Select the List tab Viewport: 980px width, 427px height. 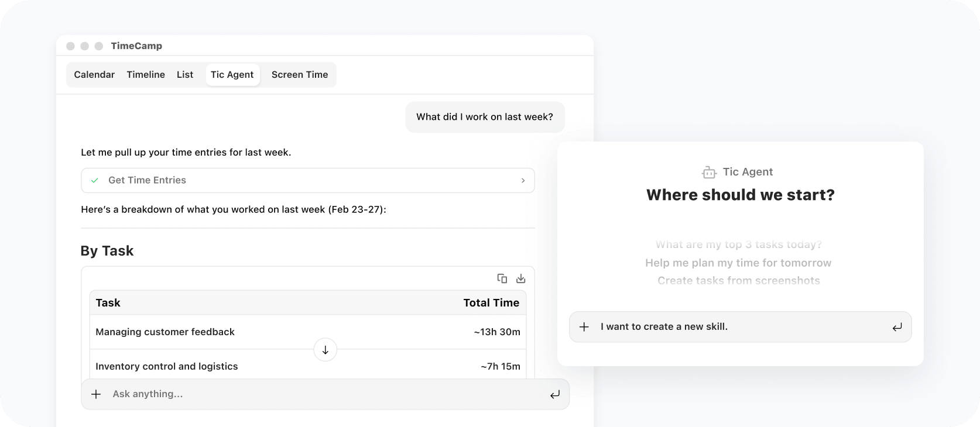click(x=184, y=75)
